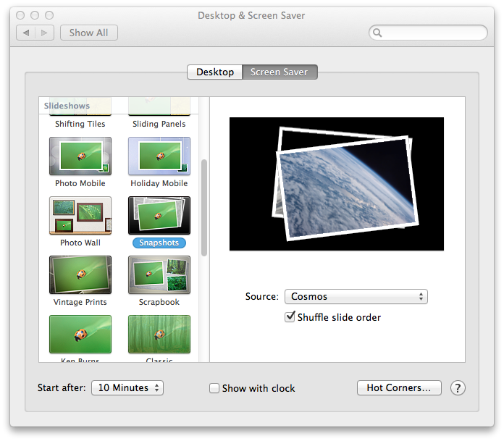This screenshot has width=504, height=441.
Task: Select the Holiday Mobile screen saver thumbnail
Action: pos(159,156)
